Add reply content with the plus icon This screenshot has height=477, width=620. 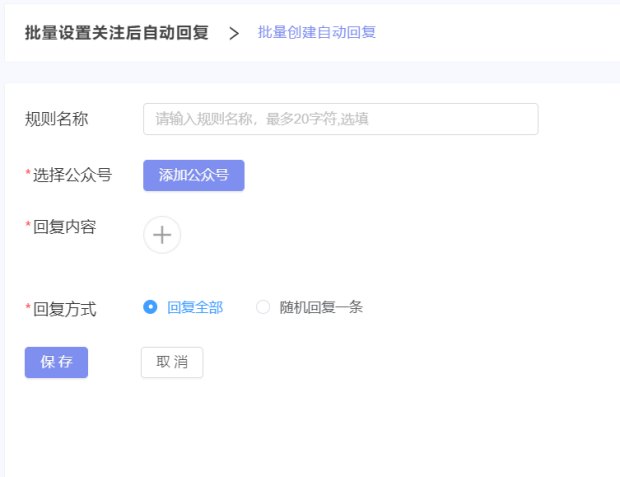click(x=162, y=235)
